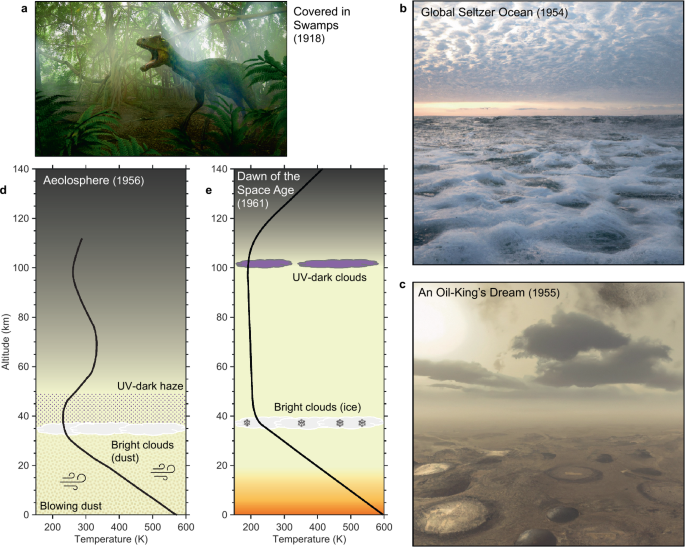The image size is (685, 547).
Task: Click panel letter 'b' beside the ocean image
Action: tap(403, 8)
